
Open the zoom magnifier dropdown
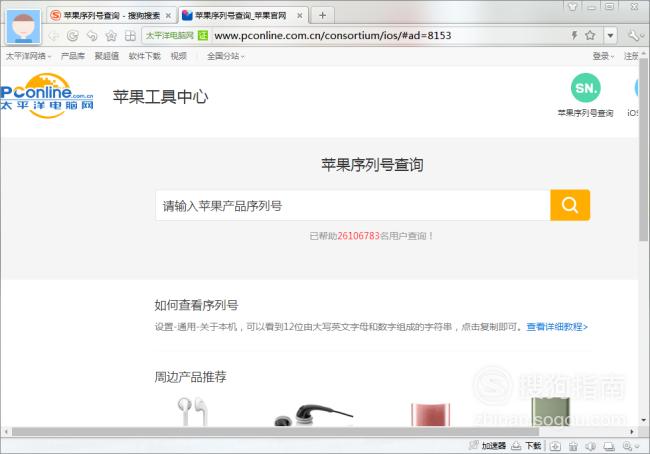tap(630, 446)
